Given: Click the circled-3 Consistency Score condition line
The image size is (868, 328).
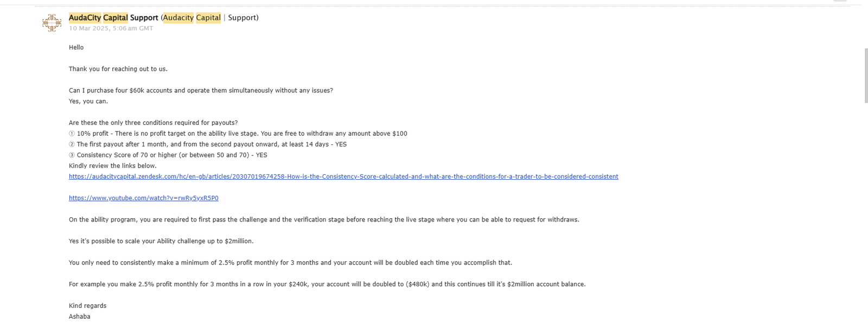Looking at the screenshot, I should pos(168,155).
